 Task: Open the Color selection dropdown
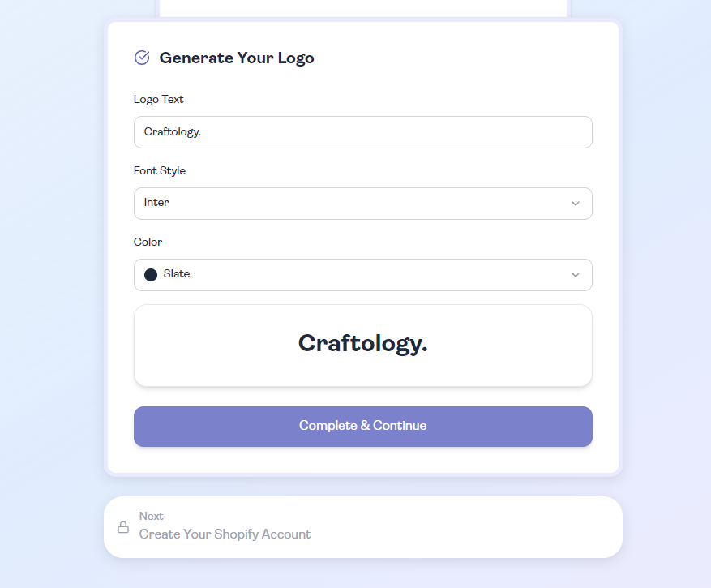pyautogui.click(x=362, y=275)
